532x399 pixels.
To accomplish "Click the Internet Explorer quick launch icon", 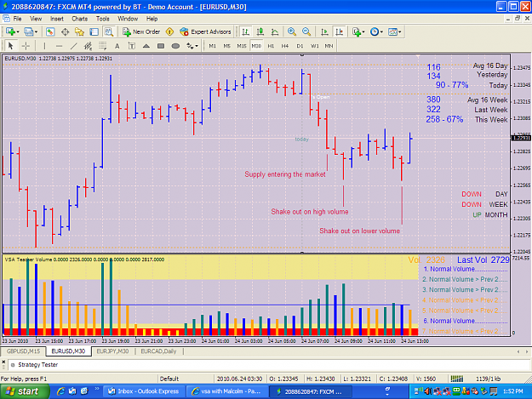I will coord(60,391).
